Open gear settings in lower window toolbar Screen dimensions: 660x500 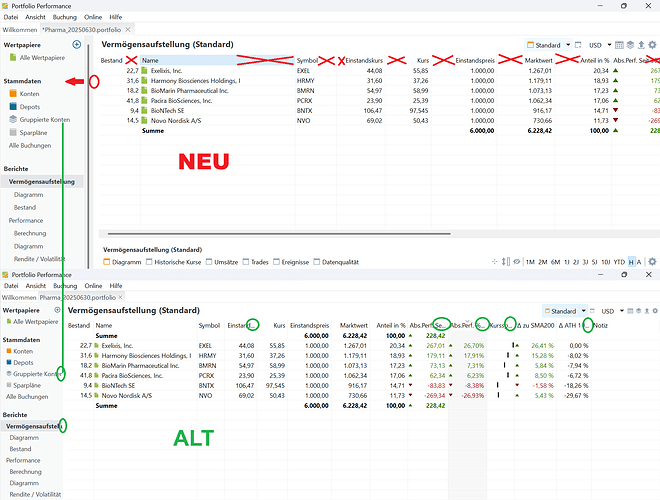(x=655, y=311)
